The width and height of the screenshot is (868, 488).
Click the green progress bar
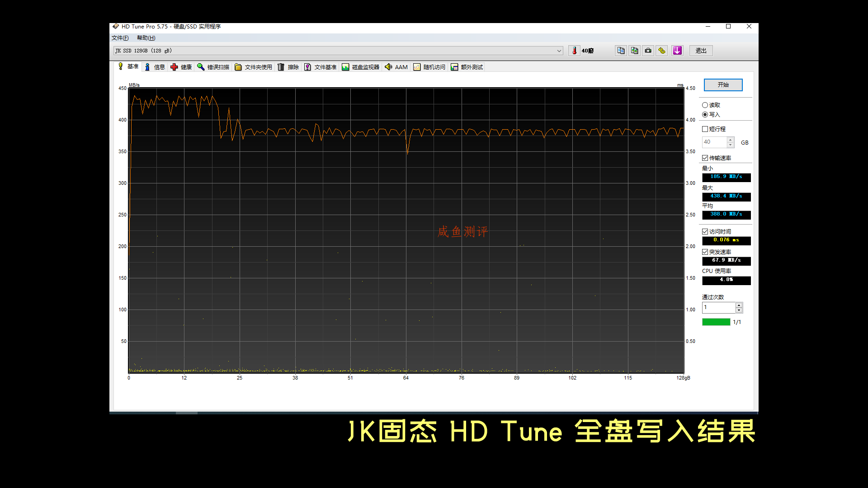click(716, 322)
